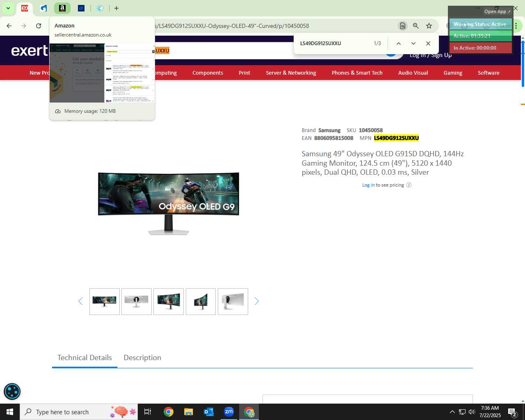This screenshot has width=525, height=420.
Task: Open Task View on the taskbar
Action: (148, 412)
